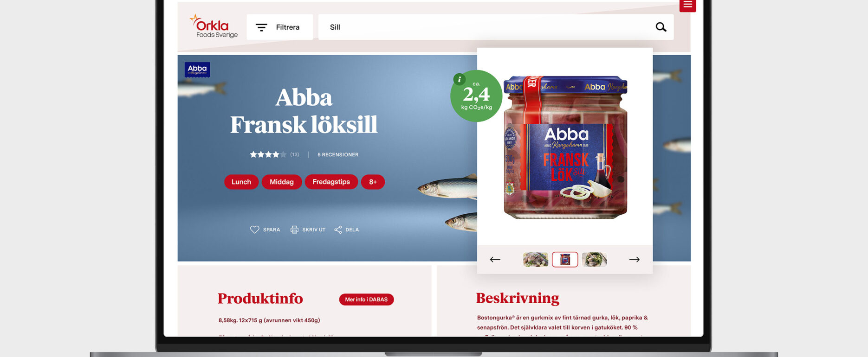Click the share Dela icon
The image size is (868, 357).
(338, 229)
